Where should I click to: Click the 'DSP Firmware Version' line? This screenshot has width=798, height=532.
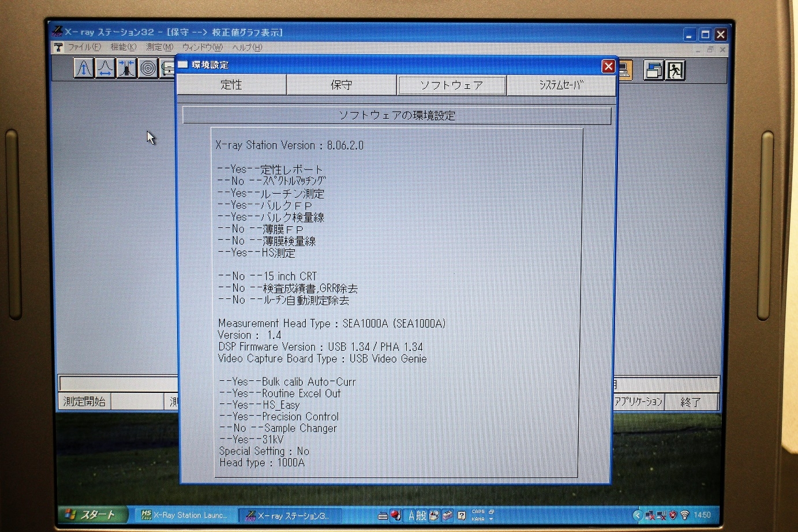[x=320, y=347]
